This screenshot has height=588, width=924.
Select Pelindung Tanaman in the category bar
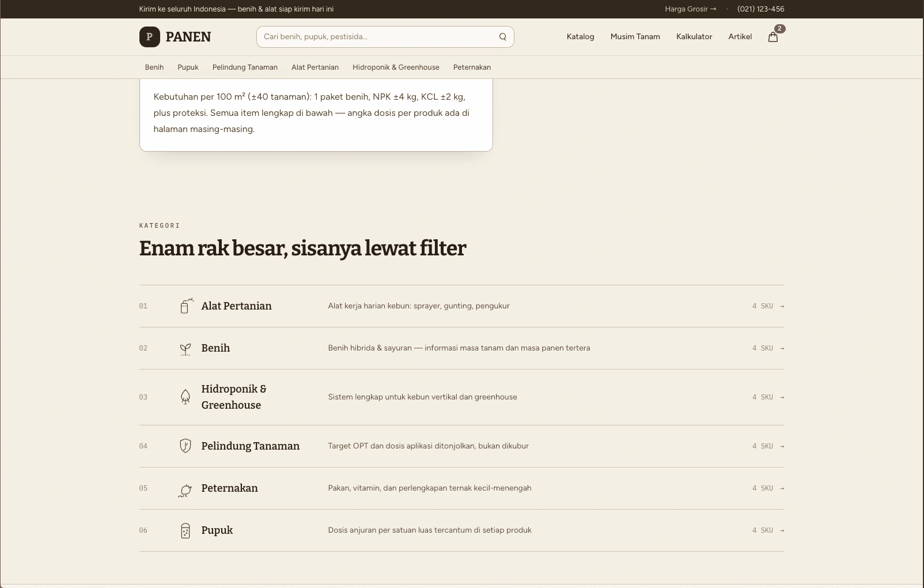(x=245, y=67)
